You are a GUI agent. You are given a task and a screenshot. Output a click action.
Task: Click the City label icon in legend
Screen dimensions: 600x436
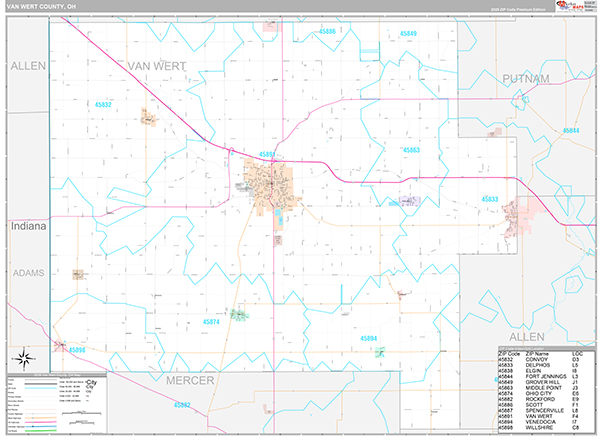[91, 384]
